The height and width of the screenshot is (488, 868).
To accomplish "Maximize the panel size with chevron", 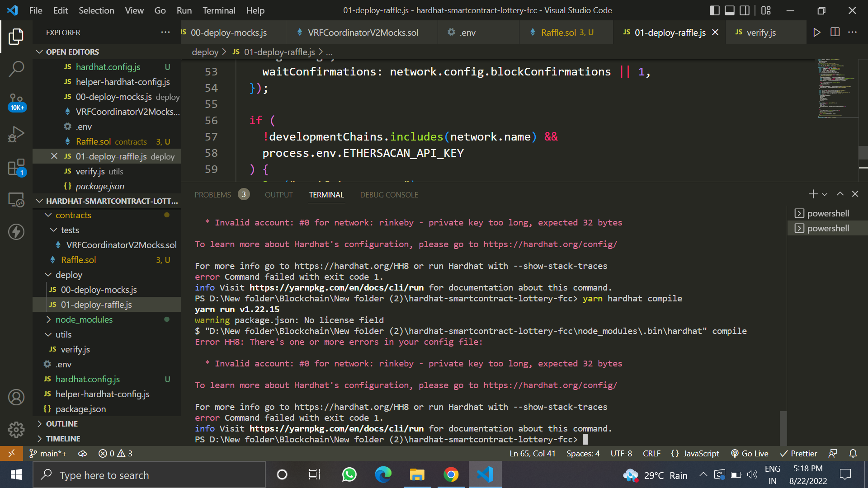I will (x=840, y=194).
